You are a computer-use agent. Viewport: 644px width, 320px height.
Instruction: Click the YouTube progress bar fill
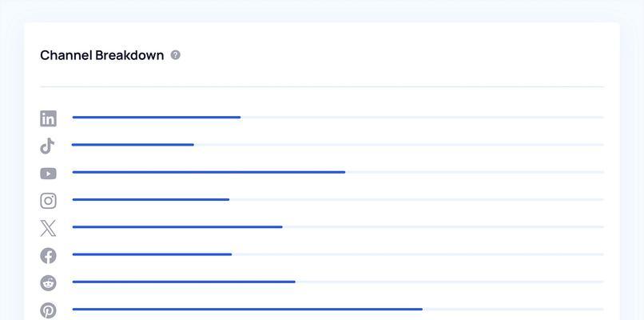click(x=209, y=172)
